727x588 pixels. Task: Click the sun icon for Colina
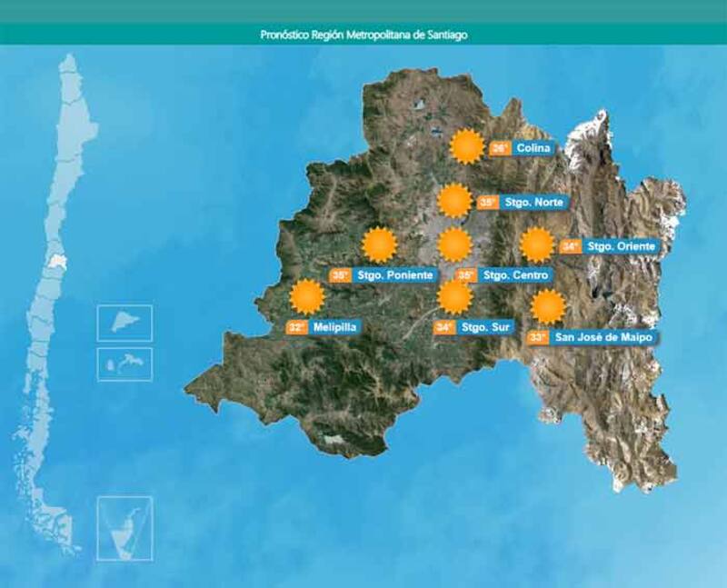coord(467,146)
